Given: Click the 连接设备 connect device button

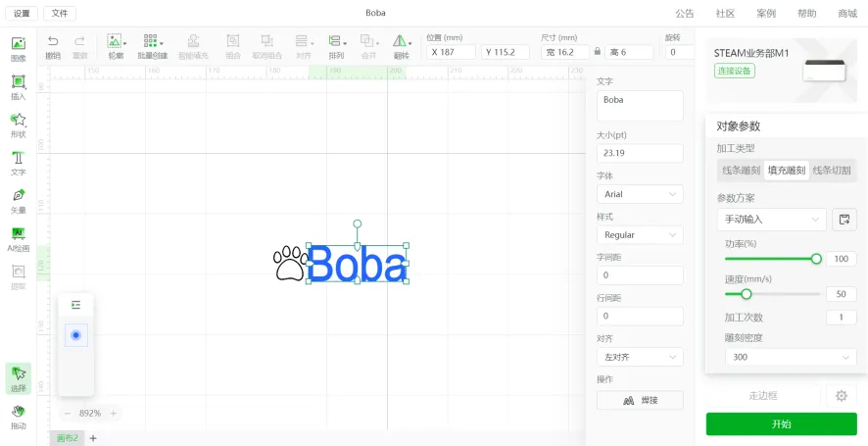Looking at the screenshot, I should pyautogui.click(x=735, y=71).
